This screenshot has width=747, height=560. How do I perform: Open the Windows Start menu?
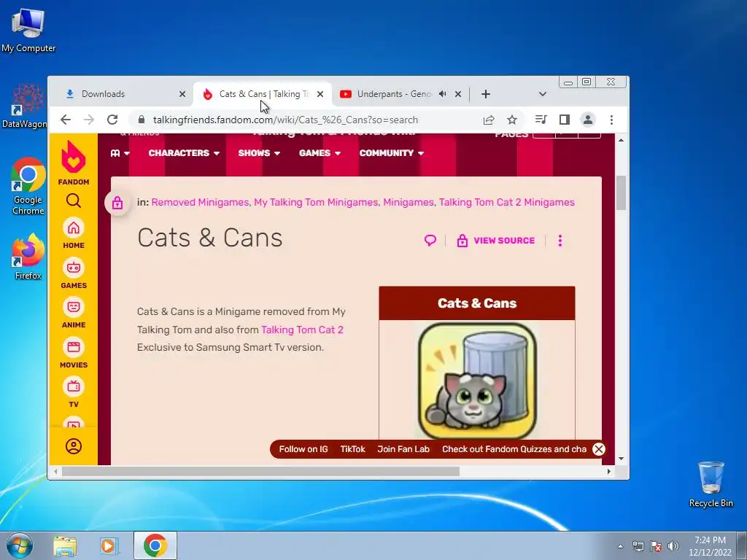[x=20, y=545]
